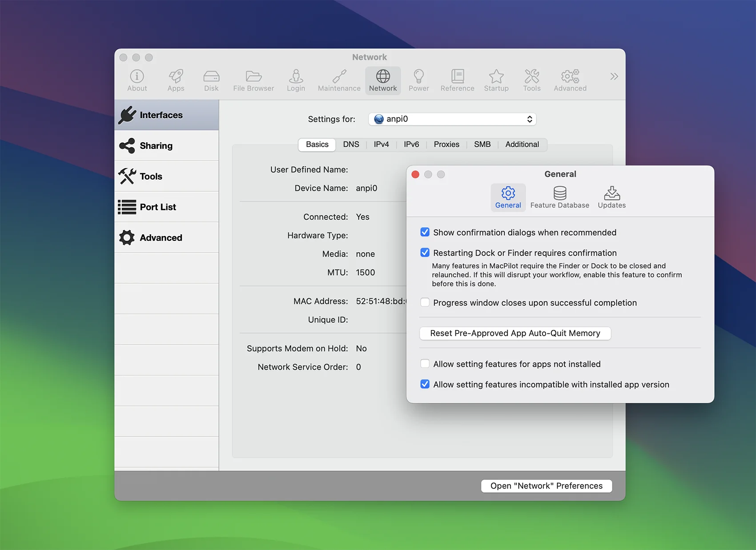Close the General preferences window
The height and width of the screenshot is (550, 756).
pyautogui.click(x=415, y=174)
